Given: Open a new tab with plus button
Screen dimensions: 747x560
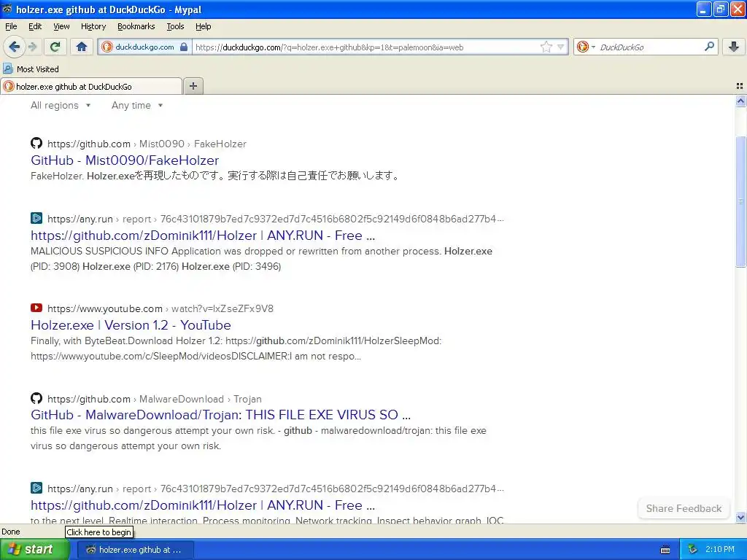Looking at the screenshot, I should (193, 86).
